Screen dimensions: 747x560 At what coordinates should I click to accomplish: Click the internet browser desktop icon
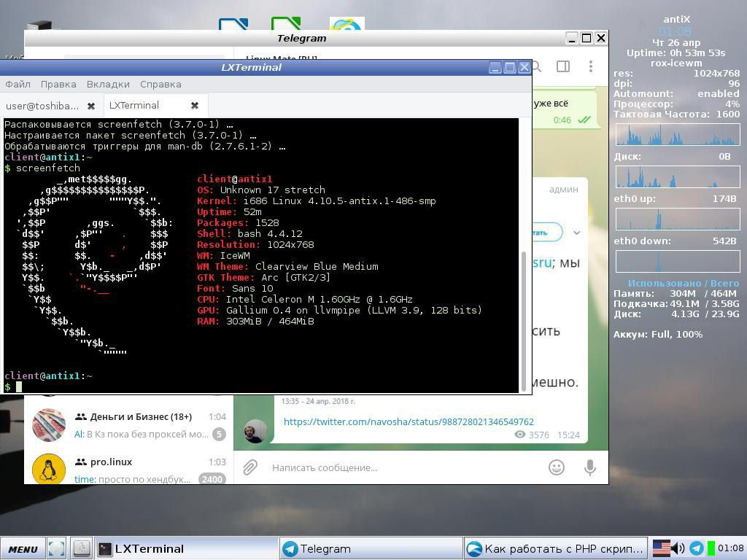tap(347, 23)
